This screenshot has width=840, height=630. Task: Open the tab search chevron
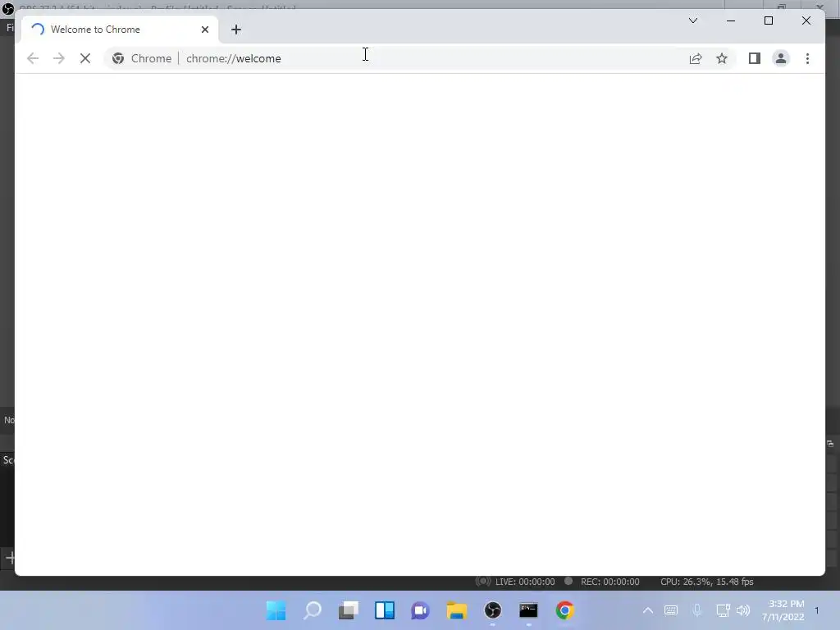[x=693, y=21]
